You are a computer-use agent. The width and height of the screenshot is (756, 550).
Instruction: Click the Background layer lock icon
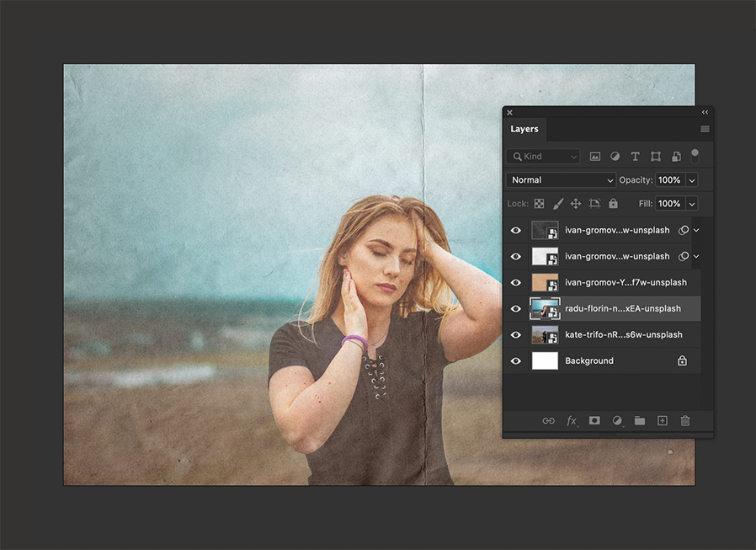(x=682, y=360)
